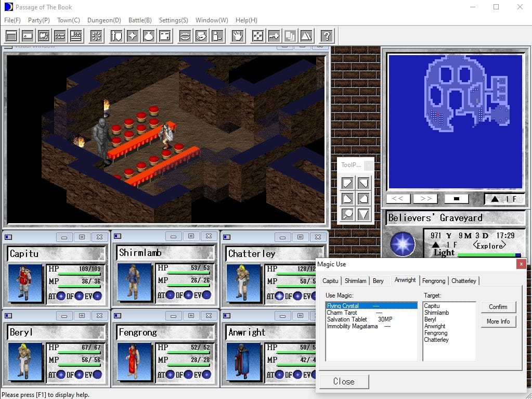
Task: Click the glowing star Light orb
Action: [x=403, y=244]
